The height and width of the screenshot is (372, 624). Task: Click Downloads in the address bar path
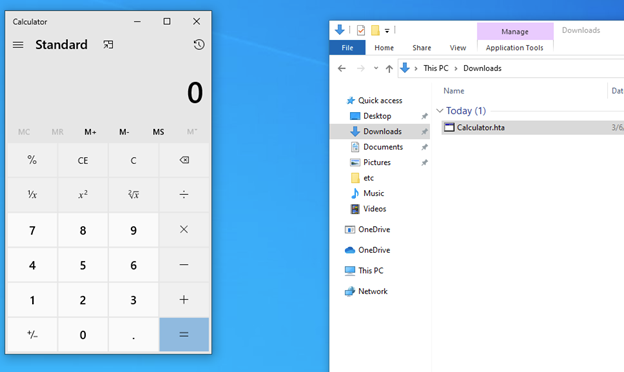tap(482, 68)
